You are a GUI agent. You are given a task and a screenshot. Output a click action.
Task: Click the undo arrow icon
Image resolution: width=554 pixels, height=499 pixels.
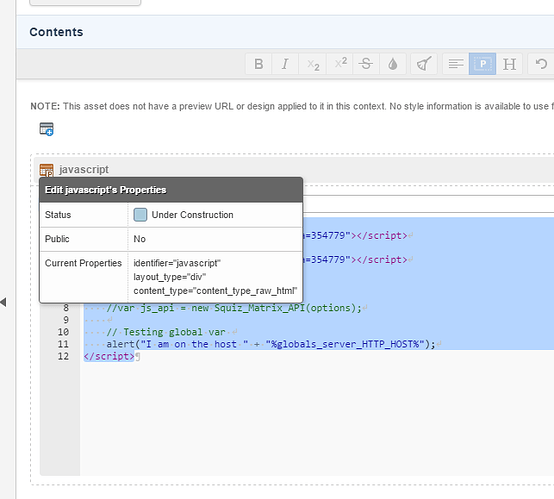click(541, 64)
